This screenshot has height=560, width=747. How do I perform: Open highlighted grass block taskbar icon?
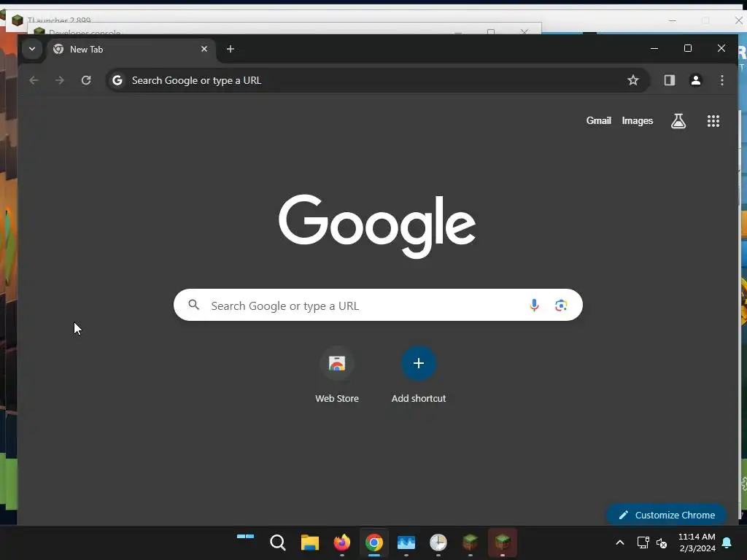click(x=503, y=542)
